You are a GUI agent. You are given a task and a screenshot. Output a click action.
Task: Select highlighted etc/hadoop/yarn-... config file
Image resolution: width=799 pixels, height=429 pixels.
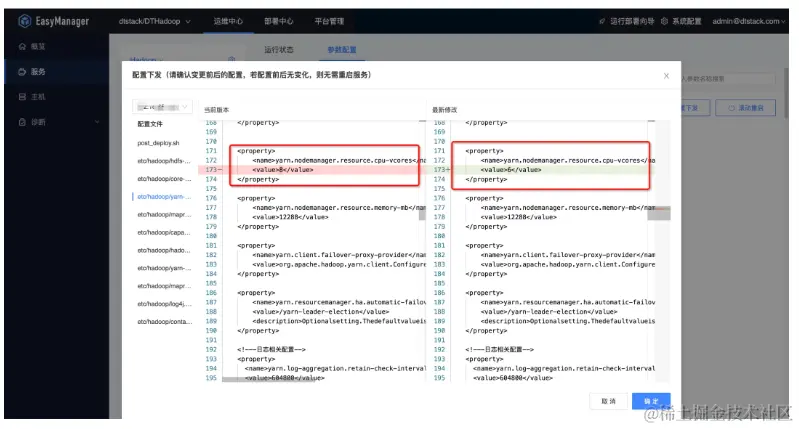(x=164, y=197)
